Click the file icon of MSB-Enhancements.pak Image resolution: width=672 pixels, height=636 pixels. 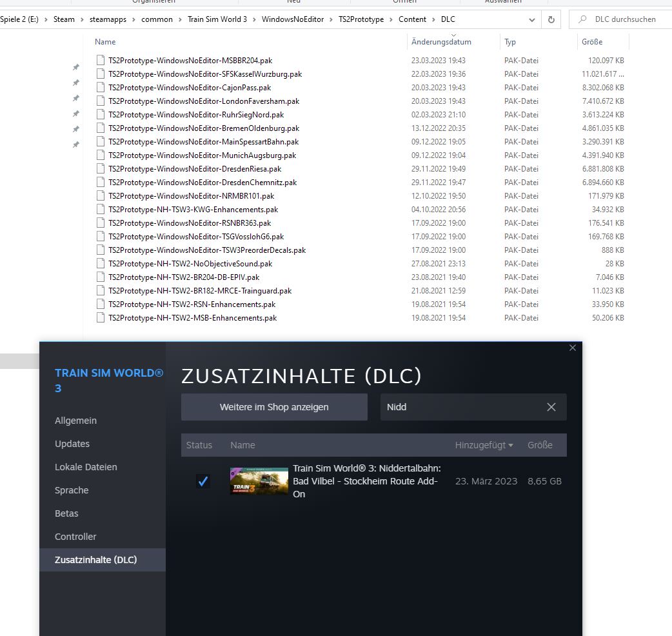point(101,318)
